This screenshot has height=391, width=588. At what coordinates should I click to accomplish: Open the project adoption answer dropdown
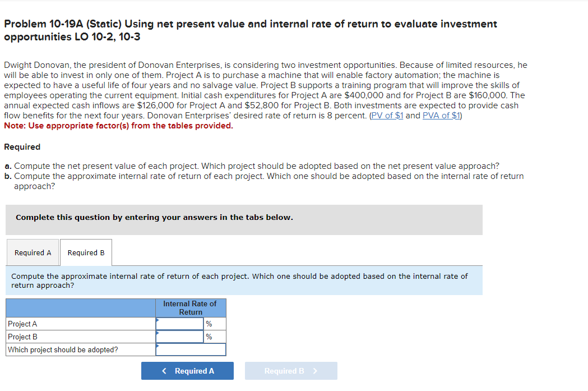tap(191, 349)
